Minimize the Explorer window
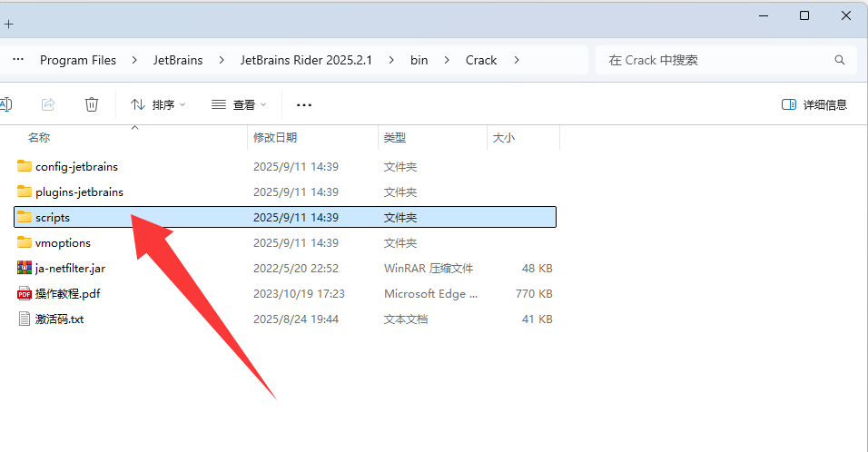The image size is (868, 452). click(764, 16)
